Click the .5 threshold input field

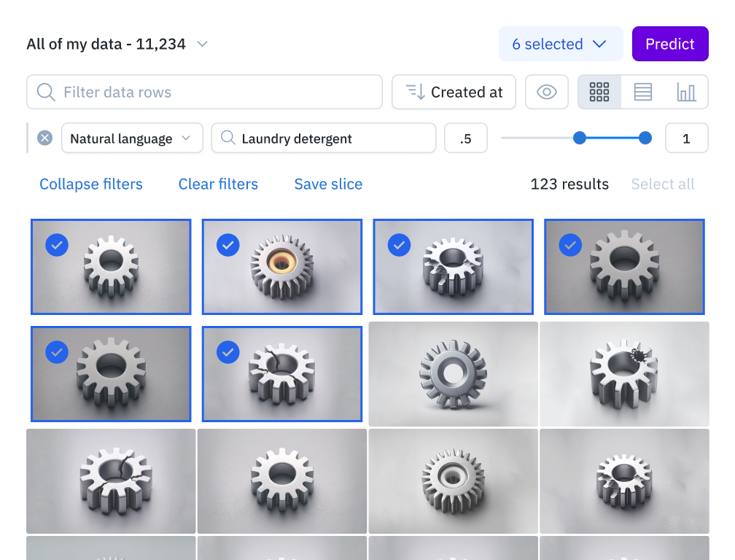coord(465,138)
